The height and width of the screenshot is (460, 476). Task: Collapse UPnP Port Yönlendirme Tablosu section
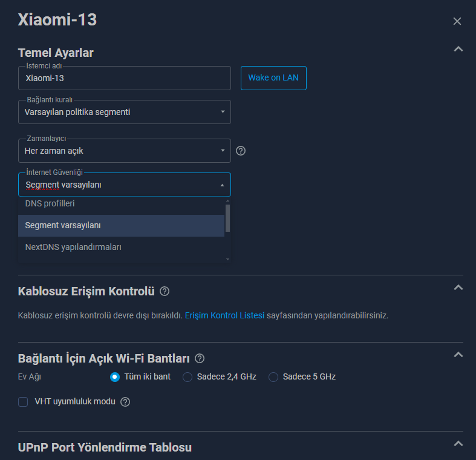458,444
